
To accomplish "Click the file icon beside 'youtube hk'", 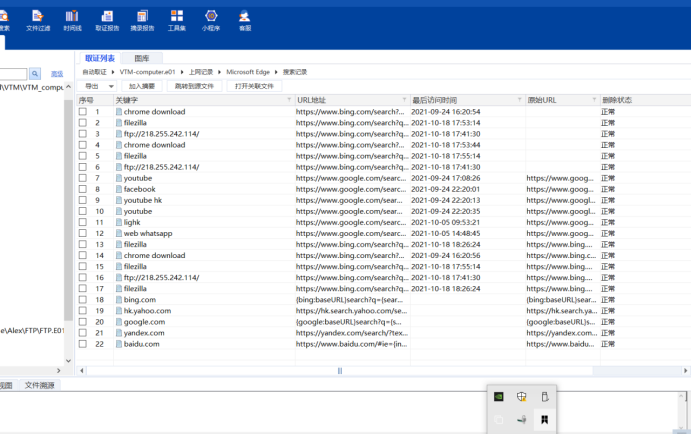I will tap(119, 200).
